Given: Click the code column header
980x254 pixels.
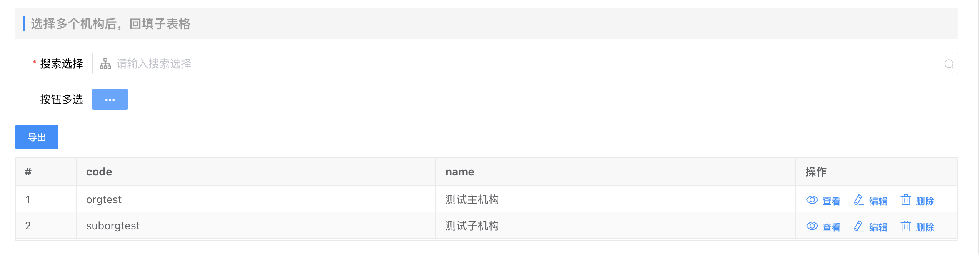Looking at the screenshot, I should (x=99, y=172).
